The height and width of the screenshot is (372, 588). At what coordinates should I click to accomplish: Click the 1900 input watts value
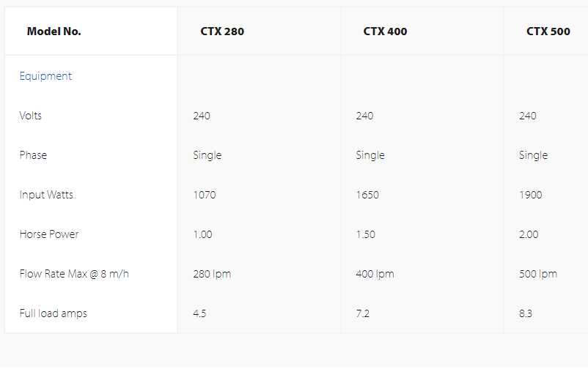pyautogui.click(x=530, y=195)
